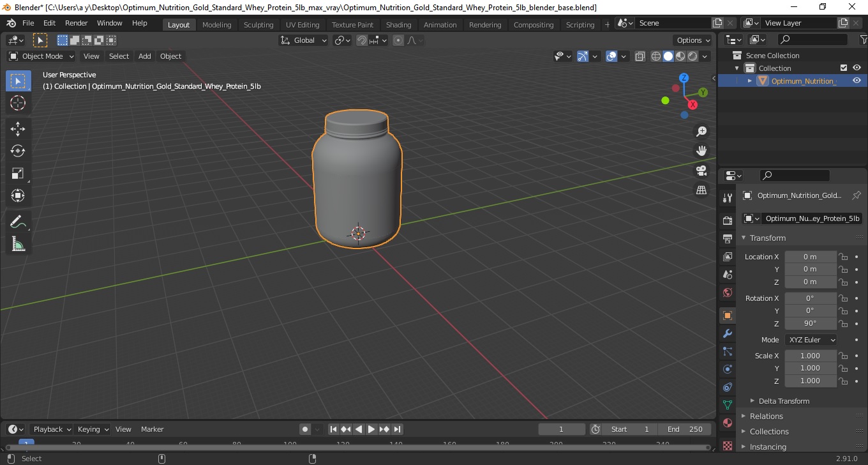Toggle proportional editing button
This screenshot has height=465, width=868.
pyautogui.click(x=398, y=40)
